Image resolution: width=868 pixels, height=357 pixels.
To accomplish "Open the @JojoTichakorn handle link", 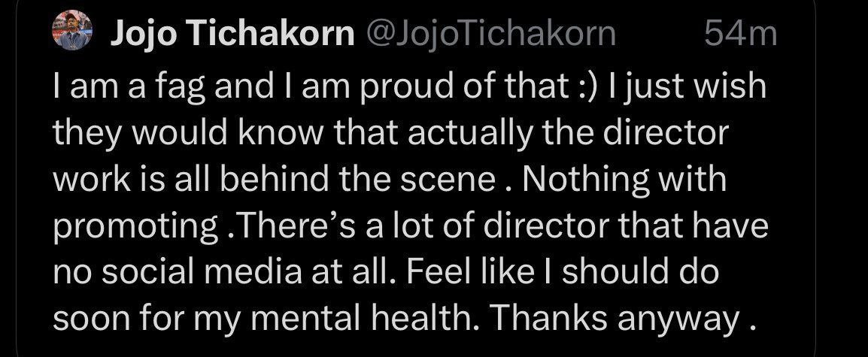I will [x=490, y=35].
